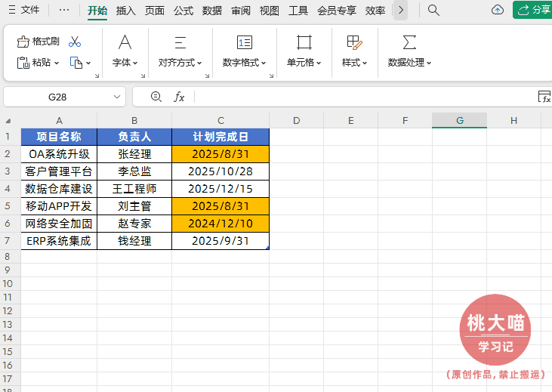Click the cloud upload sync icon
The width and height of the screenshot is (552, 392).
[x=498, y=10]
